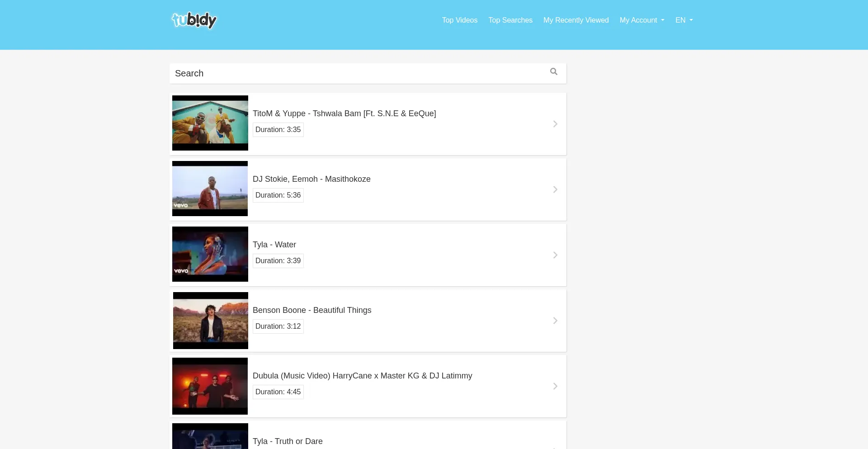Screen dimensions: 868x449
Task: Click chevron arrow for Tshwala Bam
Action: point(555,124)
